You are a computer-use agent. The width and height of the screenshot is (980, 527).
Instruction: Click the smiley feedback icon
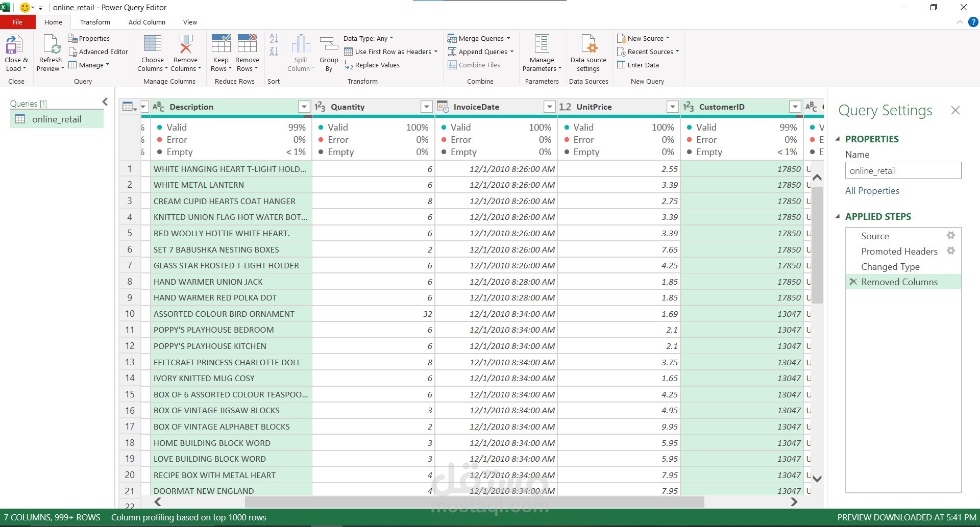tap(24, 8)
